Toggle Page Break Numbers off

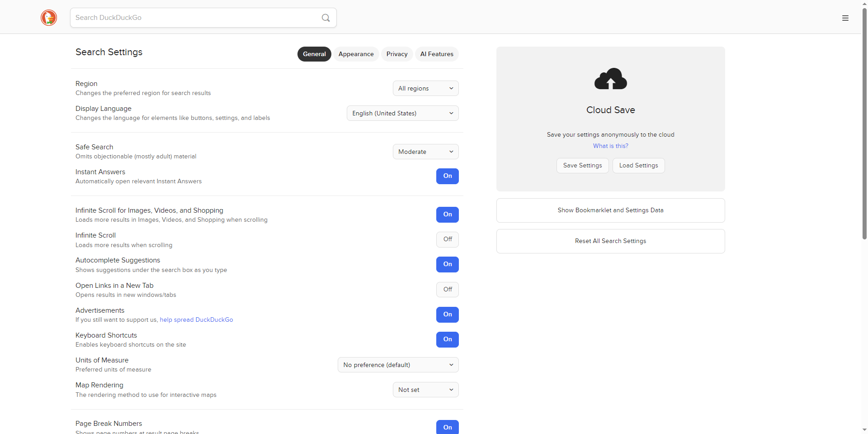click(447, 427)
